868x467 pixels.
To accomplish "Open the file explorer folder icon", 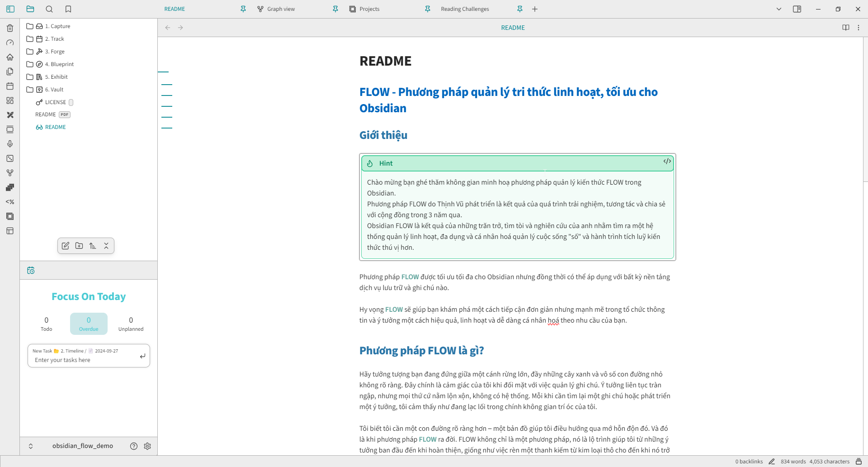I will point(30,9).
